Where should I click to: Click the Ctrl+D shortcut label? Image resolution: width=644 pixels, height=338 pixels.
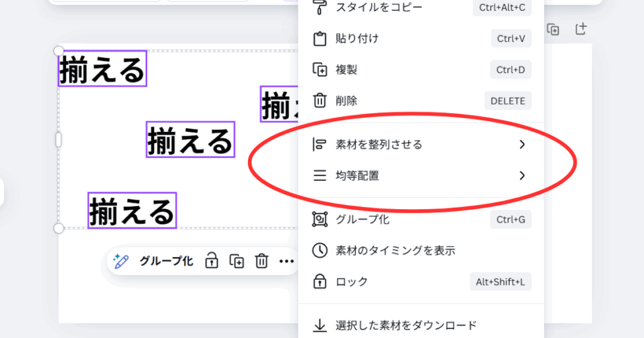(x=511, y=70)
